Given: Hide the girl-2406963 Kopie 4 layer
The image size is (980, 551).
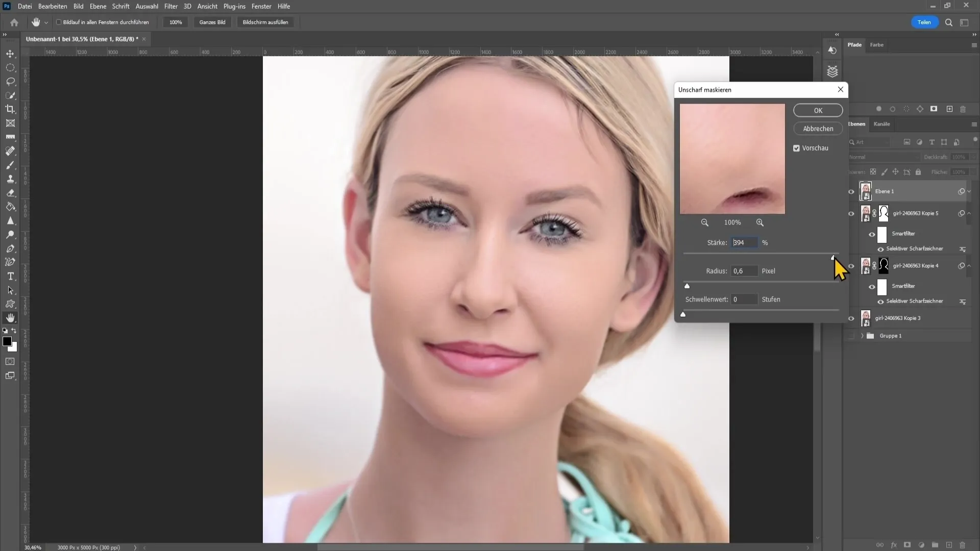Looking at the screenshot, I should click(x=851, y=266).
